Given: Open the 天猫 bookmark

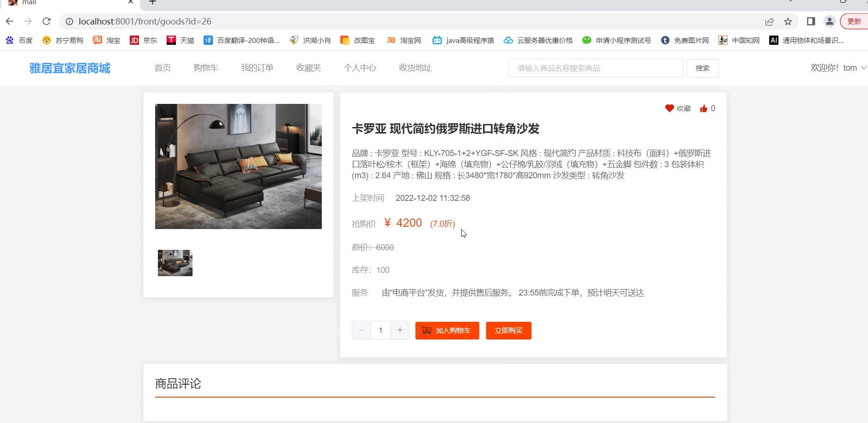Looking at the screenshot, I should point(181,40).
